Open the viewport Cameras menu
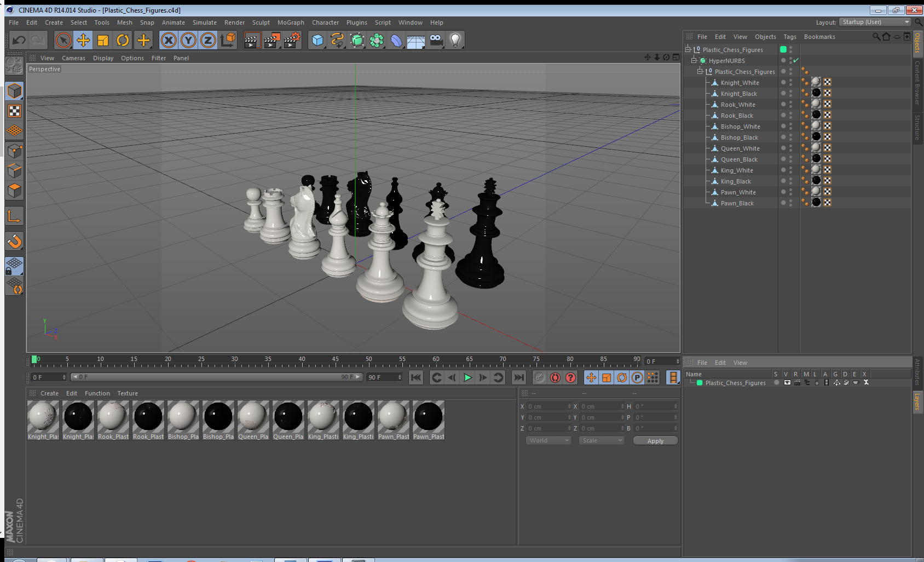Image resolution: width=924 pixels, height=562 pixels. 73,58
